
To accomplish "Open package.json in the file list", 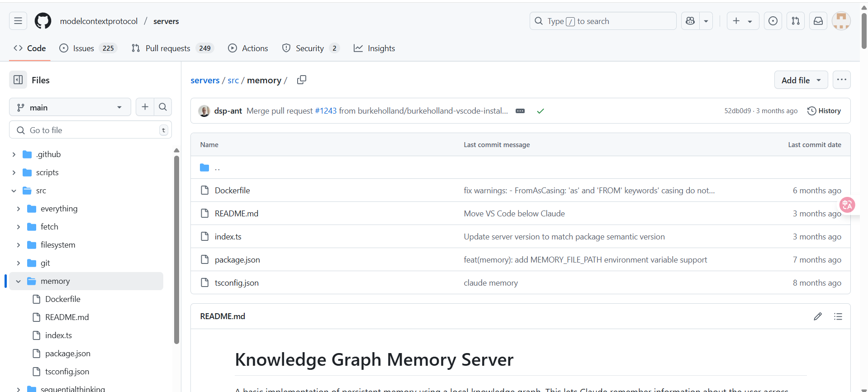I will [x=237, y=260].
